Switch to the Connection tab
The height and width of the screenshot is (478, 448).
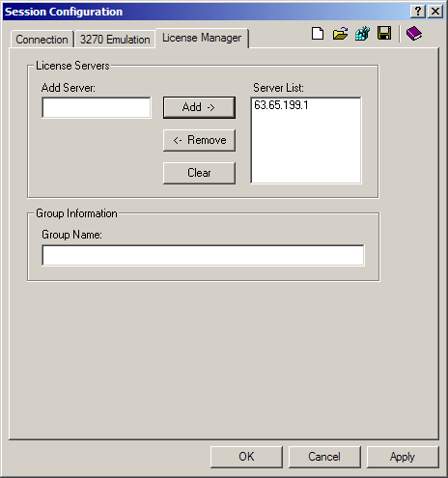point(42,40)
